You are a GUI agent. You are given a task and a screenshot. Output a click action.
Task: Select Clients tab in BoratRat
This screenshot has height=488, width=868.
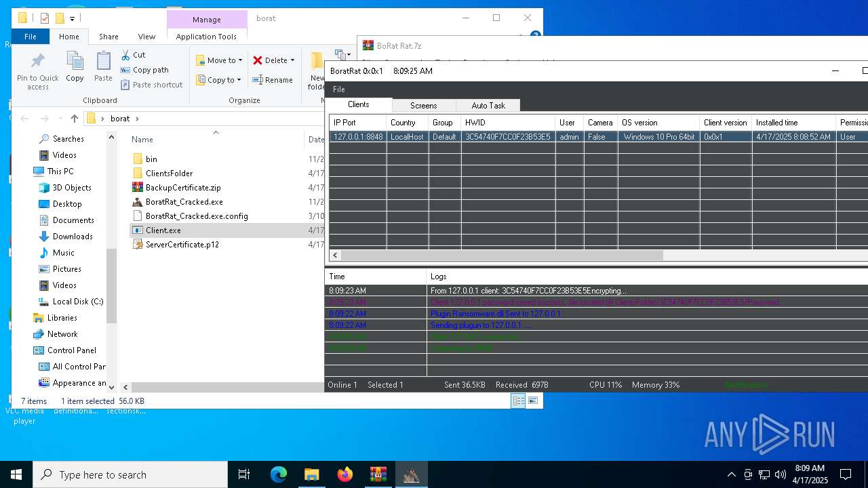[x=359, y=104]
